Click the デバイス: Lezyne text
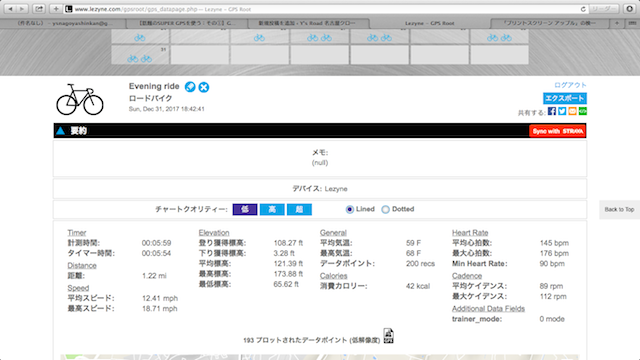640x360 pixels. [x=320, y=189]
